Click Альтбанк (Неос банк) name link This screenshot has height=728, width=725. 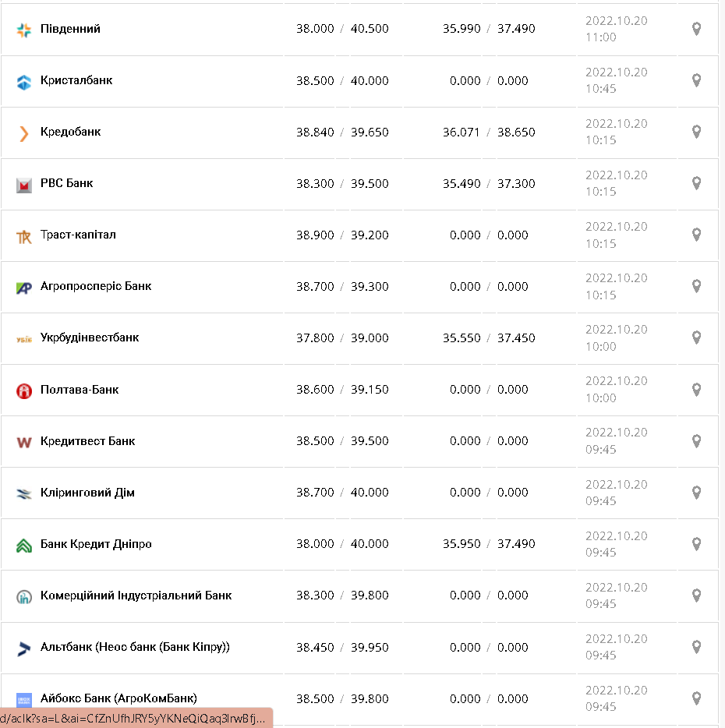point(135,647)
